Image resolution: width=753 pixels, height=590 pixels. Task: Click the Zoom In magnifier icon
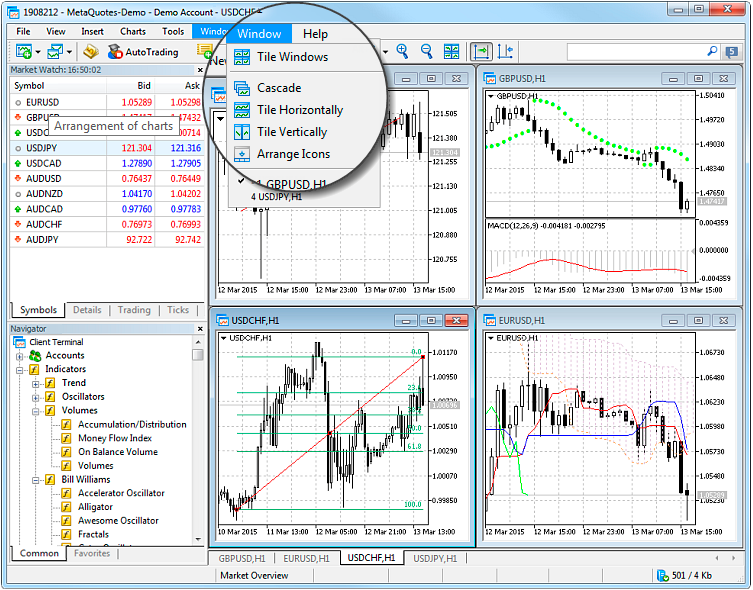tap(402, 51)
